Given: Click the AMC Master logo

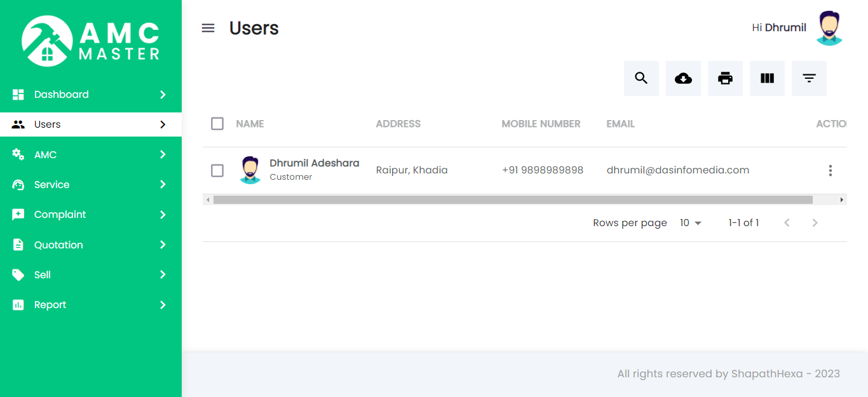Looking at the screenshot, I should click(x=91, y=41).
